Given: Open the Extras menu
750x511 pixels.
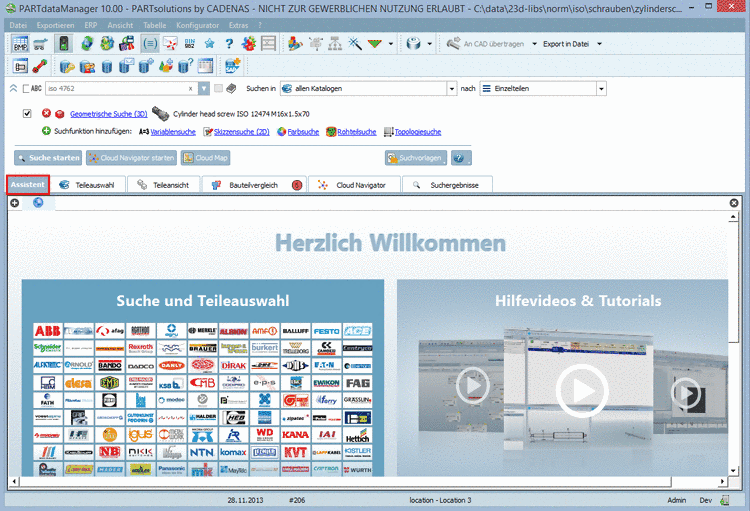Looking at the screenshot, I should tap(238, 25).
